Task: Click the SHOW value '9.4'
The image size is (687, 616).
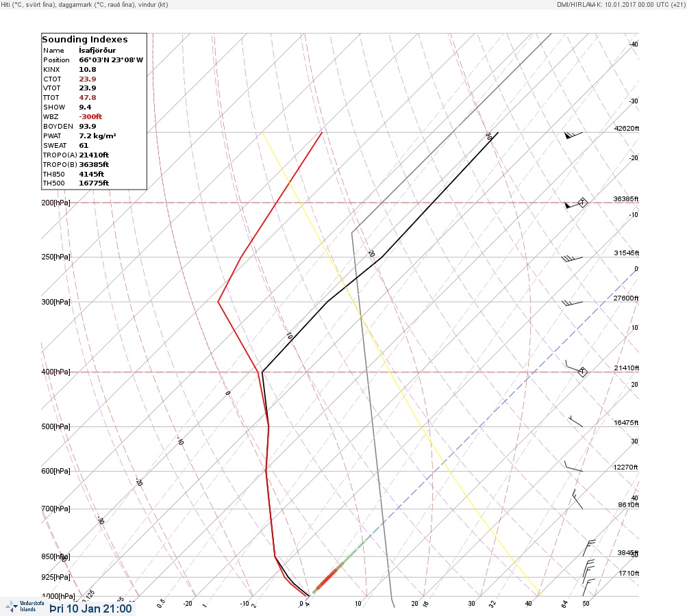Action: tap(85, 107)
